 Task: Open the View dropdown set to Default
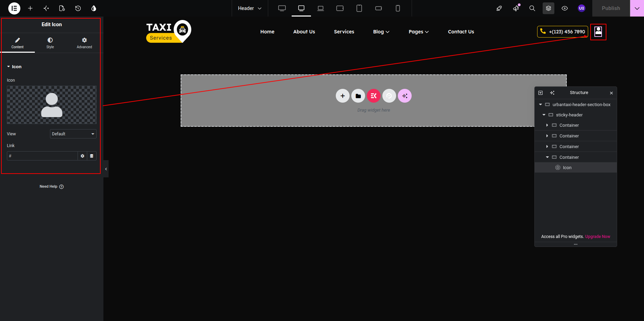73,134
